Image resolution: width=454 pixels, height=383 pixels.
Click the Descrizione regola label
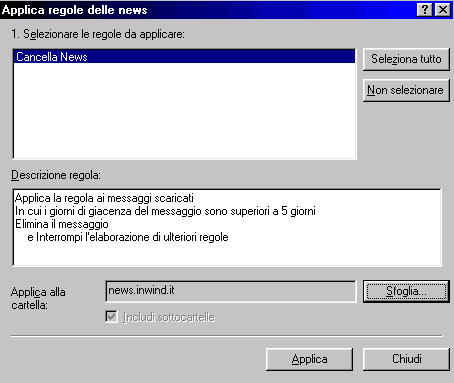pyautogui.click(x=56, y=175)
